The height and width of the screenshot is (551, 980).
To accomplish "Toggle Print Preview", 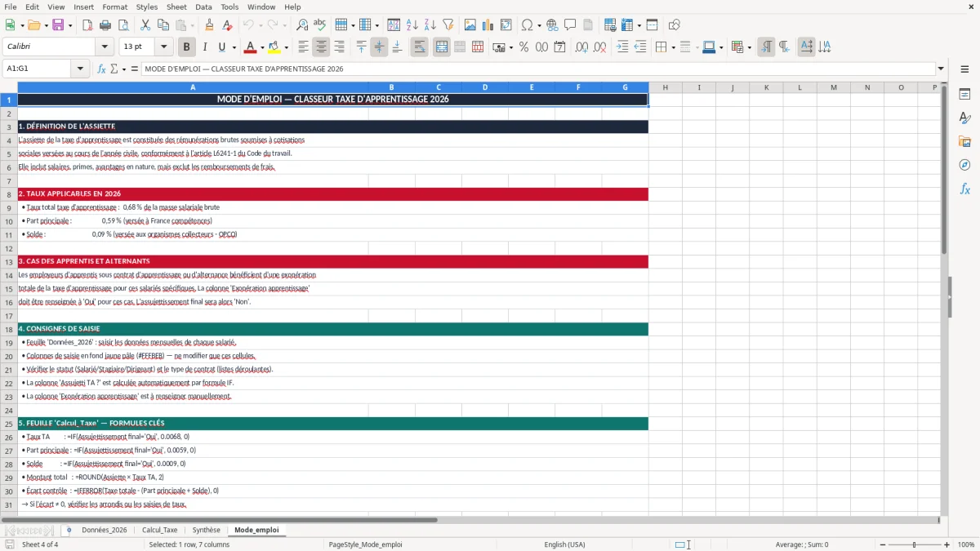I will pos(123,25).
